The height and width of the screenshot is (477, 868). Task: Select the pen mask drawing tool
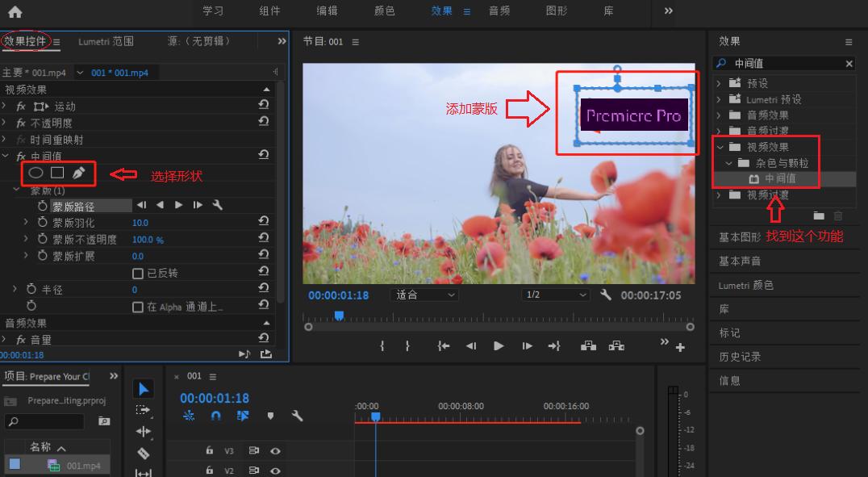pos(78,172)
